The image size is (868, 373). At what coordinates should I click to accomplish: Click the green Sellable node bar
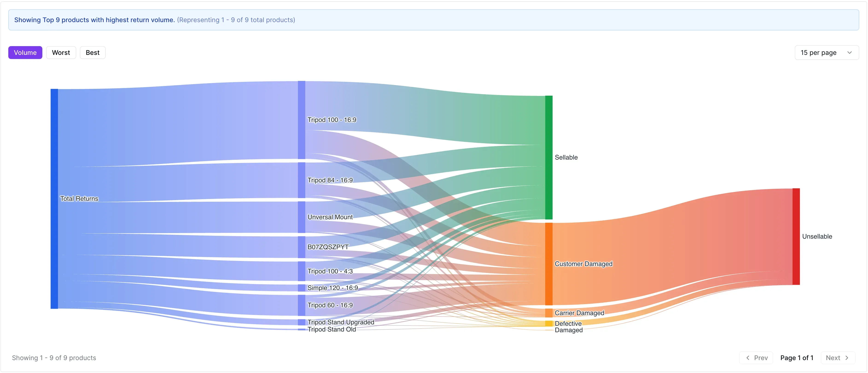pyautogui.click(x=549, y=157)
